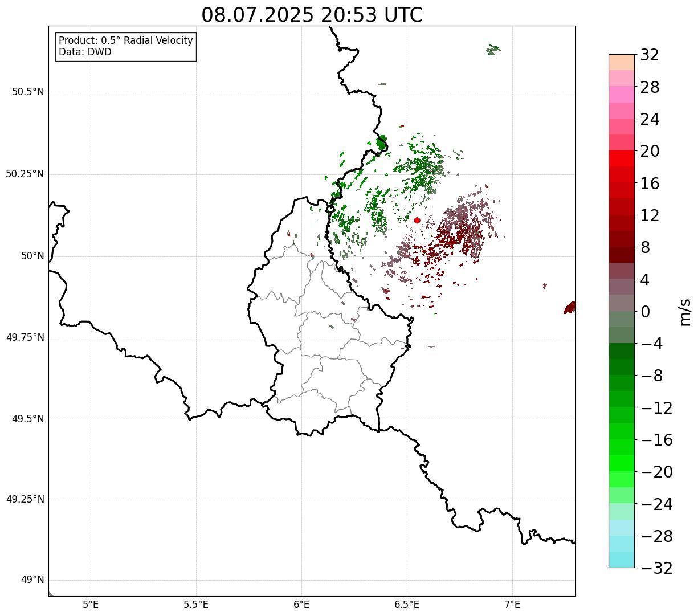
Task: Click the bright red swatch just below 20
Action: pos(622,158)
